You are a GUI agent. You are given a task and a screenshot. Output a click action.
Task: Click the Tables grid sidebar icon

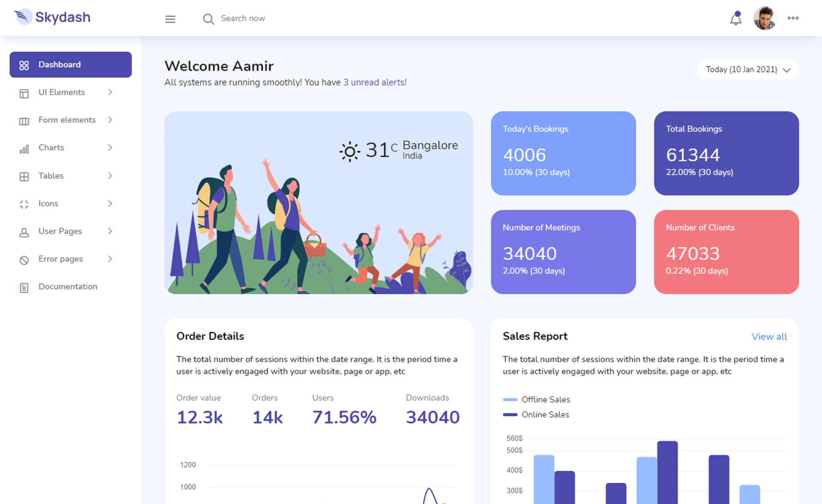tap(24, 176)
